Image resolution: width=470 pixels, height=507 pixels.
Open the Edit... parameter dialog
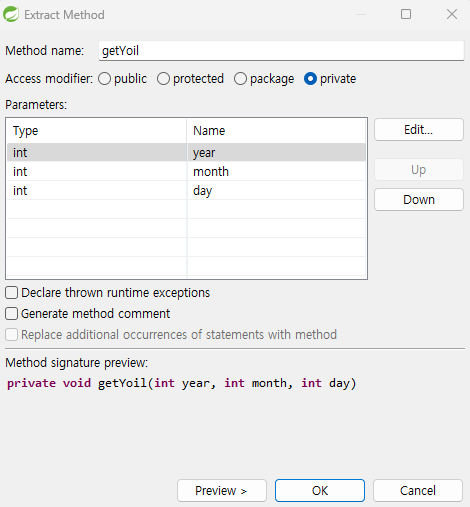tap(419, 130)
